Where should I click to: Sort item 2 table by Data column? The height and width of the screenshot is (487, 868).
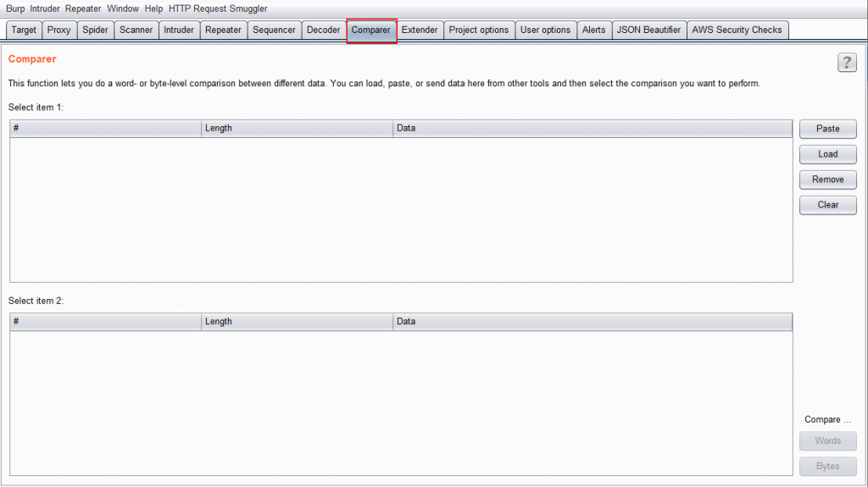593,322
